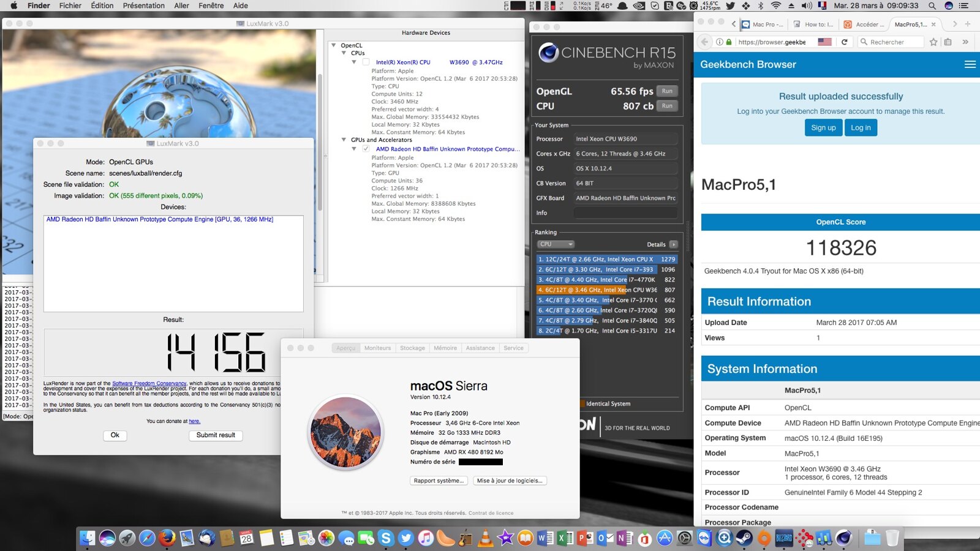
Task: Launch Microsoft Excel from the dock
Action: click(565, 538)
